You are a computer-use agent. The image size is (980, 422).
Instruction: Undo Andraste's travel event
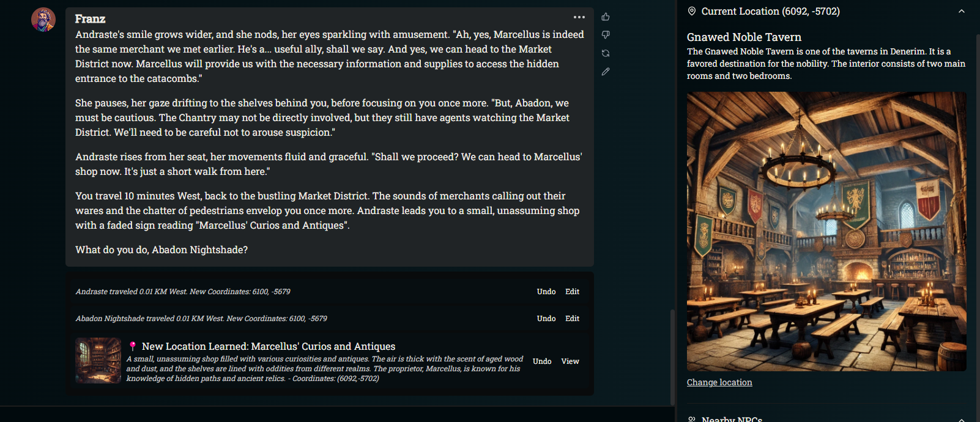546,292
